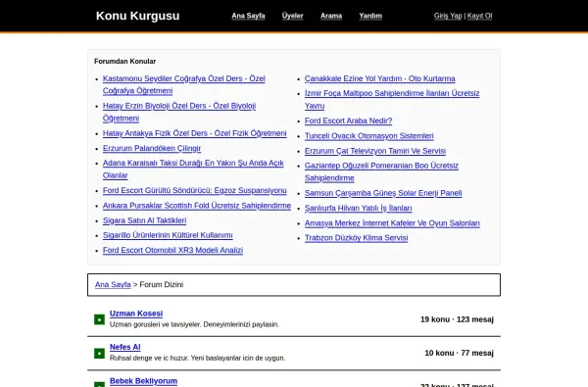Open the Uzman Kosesi forum
This screenshot has height=387, width=588.
tap(136, 314)
